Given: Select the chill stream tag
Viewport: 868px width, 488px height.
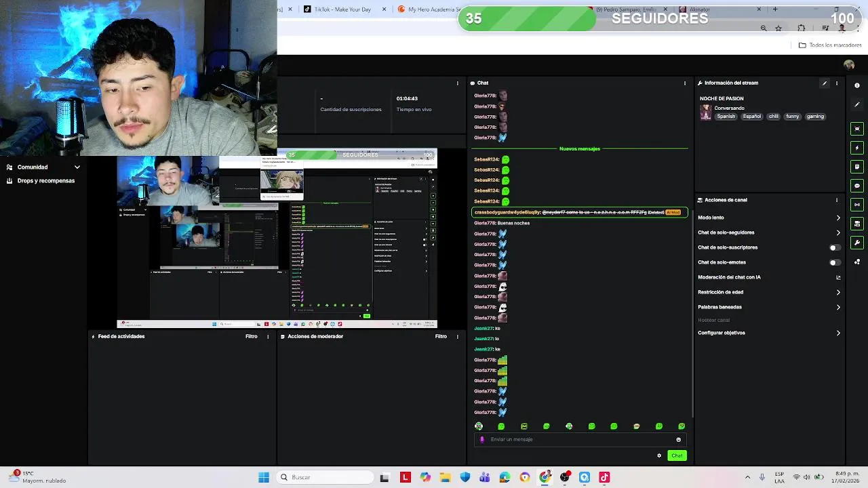Looking at the screenshot, I should click(x=774, y=117).
